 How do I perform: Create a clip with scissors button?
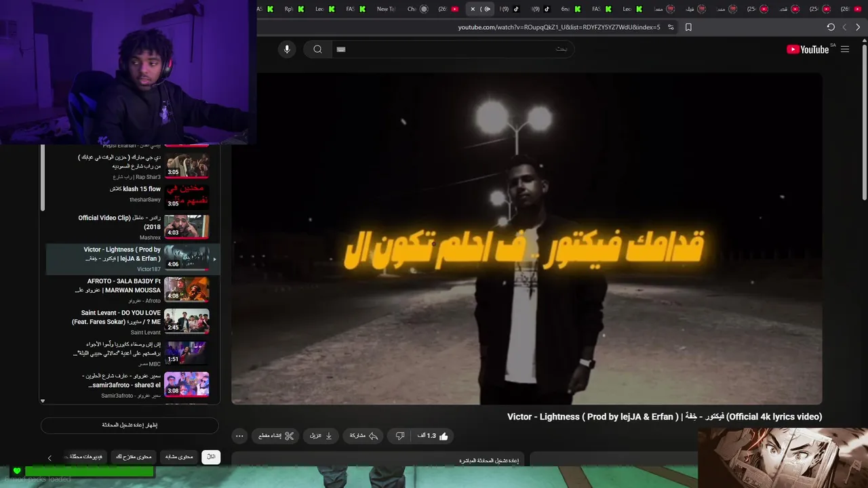tap(276, 436)
